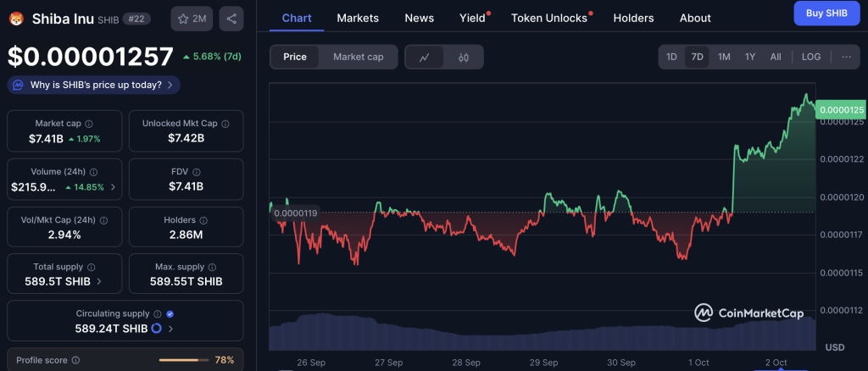Select the 1D time range
The image size is (868, 371).
tap(671, 57)
